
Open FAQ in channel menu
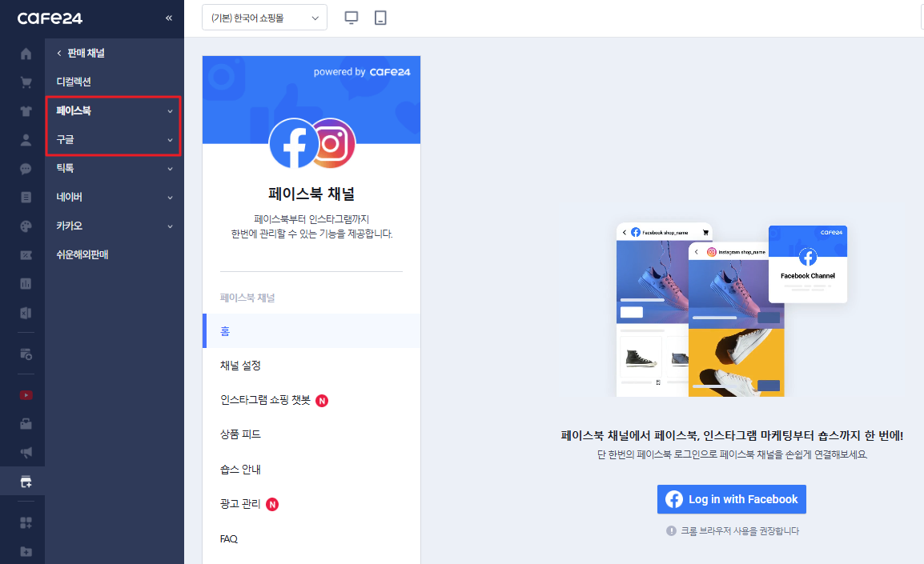click(229, 538)
